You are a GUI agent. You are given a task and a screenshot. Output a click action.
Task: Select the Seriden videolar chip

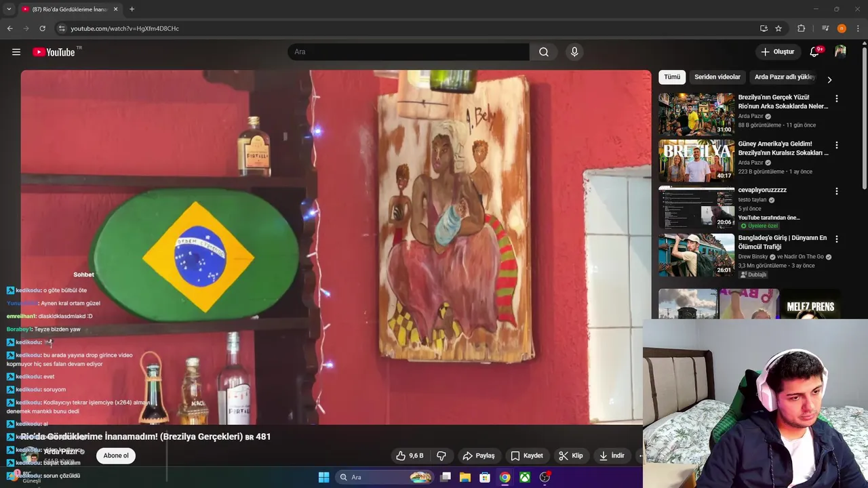pos(717,77)
